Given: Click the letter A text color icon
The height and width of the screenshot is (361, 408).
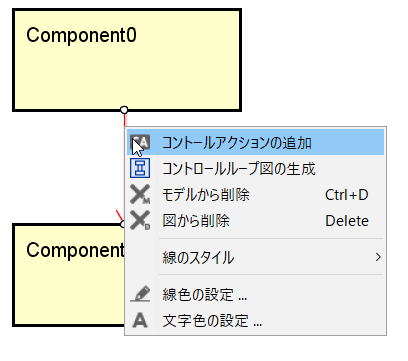Looking at the screenshot, I should tap(140, 321).
